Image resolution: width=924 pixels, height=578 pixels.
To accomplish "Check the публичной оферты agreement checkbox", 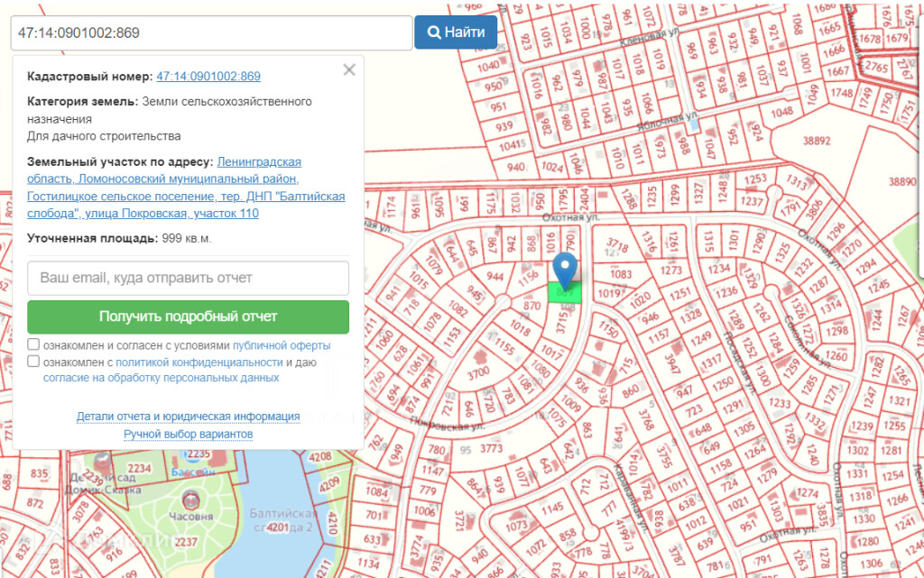I will click(33, 344).
